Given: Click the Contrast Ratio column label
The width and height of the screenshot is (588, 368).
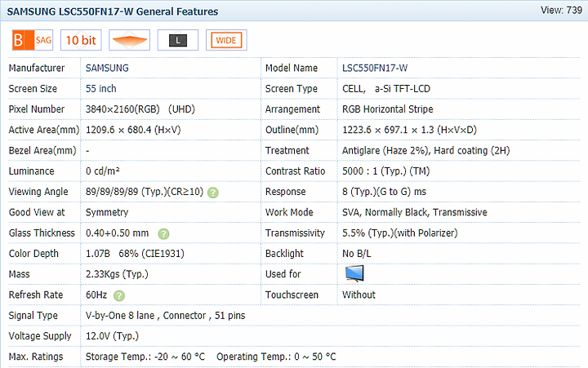Looking at the screenshot, I should [x=295, y=171].
